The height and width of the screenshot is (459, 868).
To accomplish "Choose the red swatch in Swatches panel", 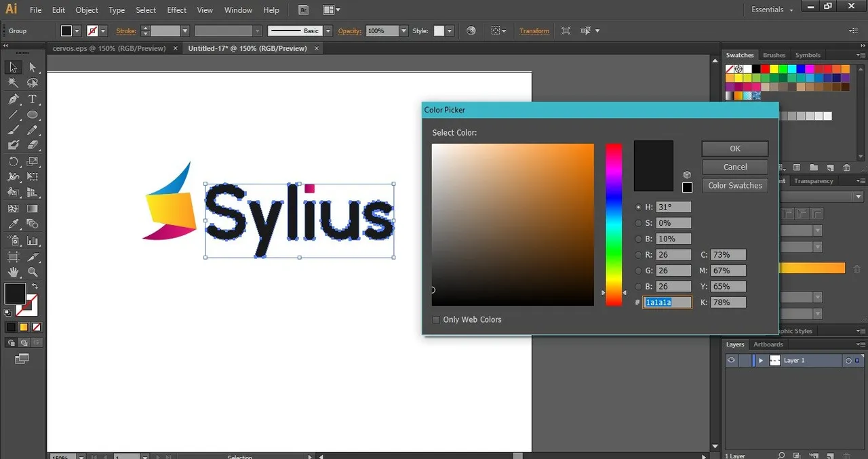I will point(765,69).
